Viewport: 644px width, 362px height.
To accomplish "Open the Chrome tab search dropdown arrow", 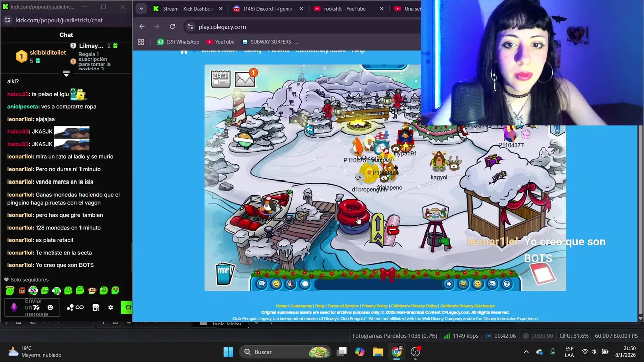I will tap(141, 9).
